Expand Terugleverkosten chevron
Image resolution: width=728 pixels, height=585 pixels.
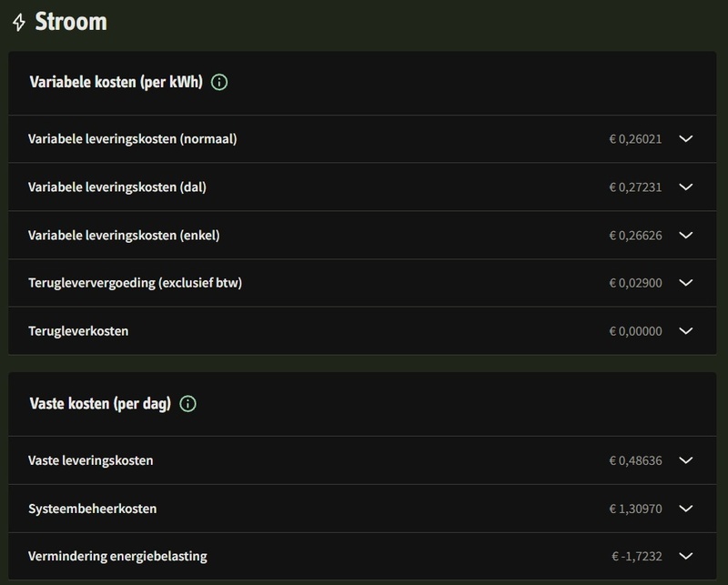click(x=686, y=331)
